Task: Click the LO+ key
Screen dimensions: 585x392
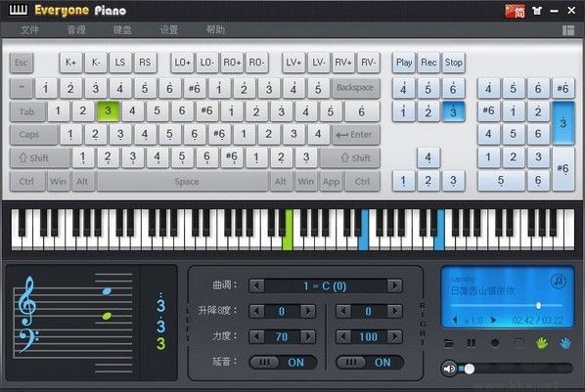Action: 182,63
